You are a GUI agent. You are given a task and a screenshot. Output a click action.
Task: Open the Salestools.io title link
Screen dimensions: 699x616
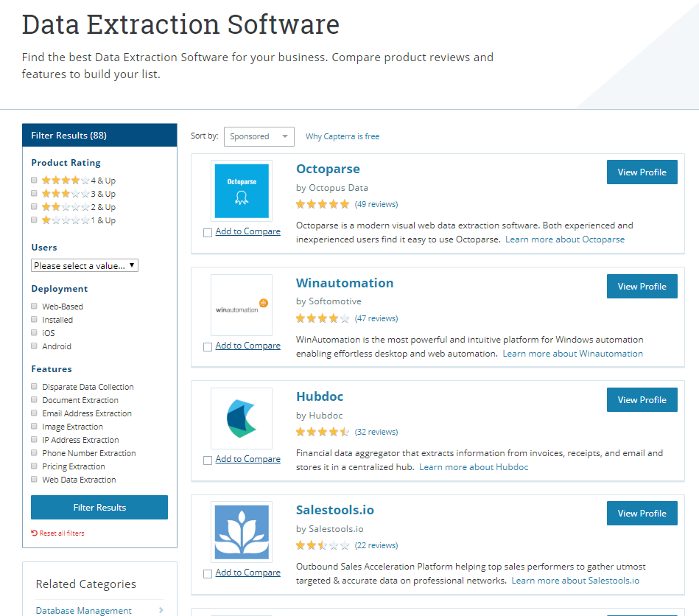[x=335, y=510]
